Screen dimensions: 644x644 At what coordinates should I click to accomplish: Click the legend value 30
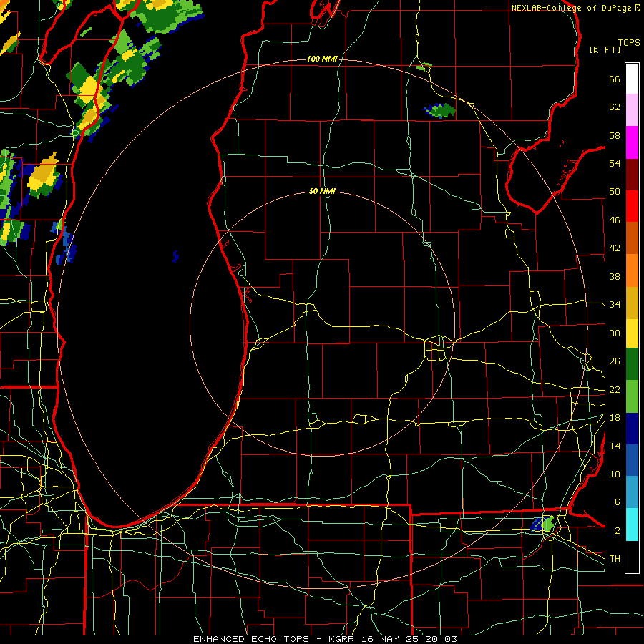pyautogui.click(x=615, y=333)
